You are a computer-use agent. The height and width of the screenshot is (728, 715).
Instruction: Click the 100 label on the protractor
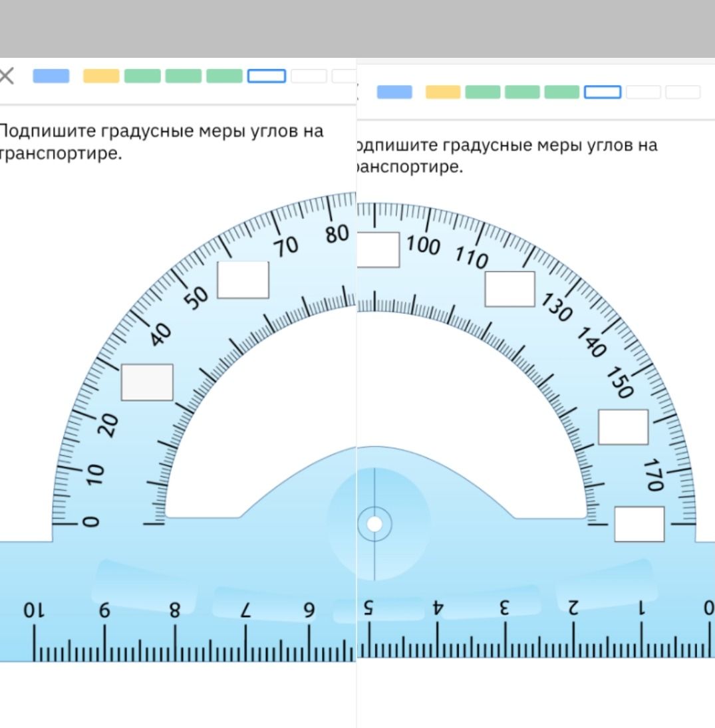(x=423, y=245)
